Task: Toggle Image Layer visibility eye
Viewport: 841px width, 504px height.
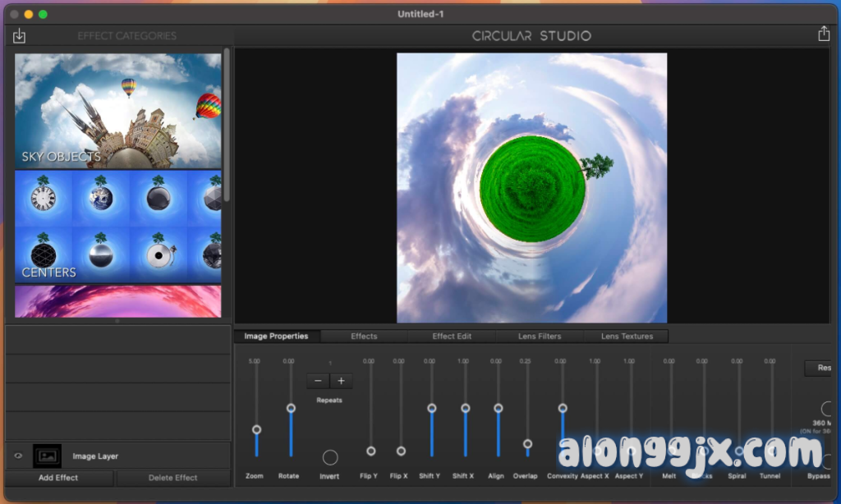Action: pyautogui.click(x=18, y=456)
